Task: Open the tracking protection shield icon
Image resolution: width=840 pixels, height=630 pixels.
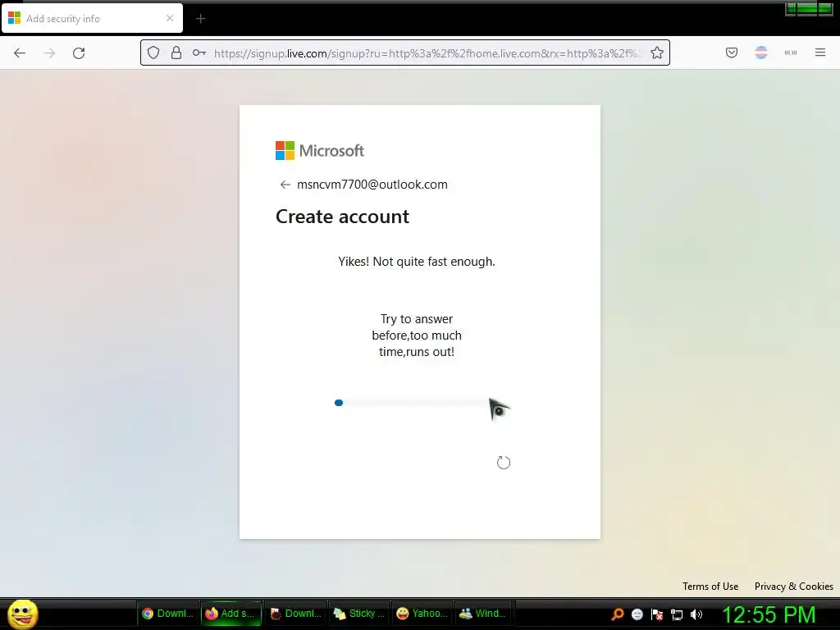Action: click(153, 52)
